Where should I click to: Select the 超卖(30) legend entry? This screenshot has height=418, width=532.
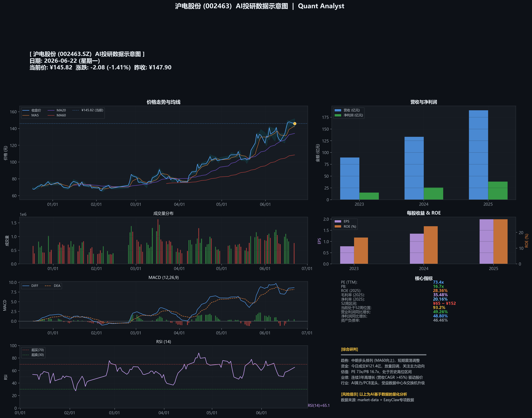point(33,355)
